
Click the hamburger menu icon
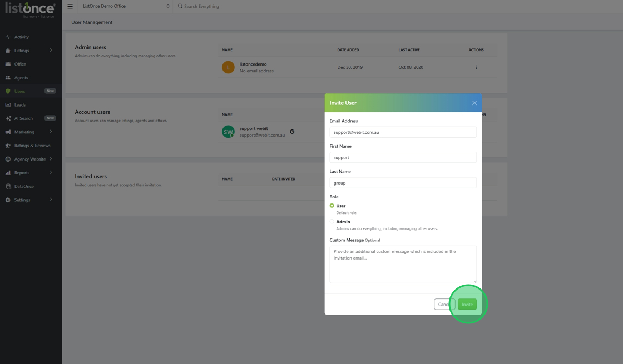[70, 6]
